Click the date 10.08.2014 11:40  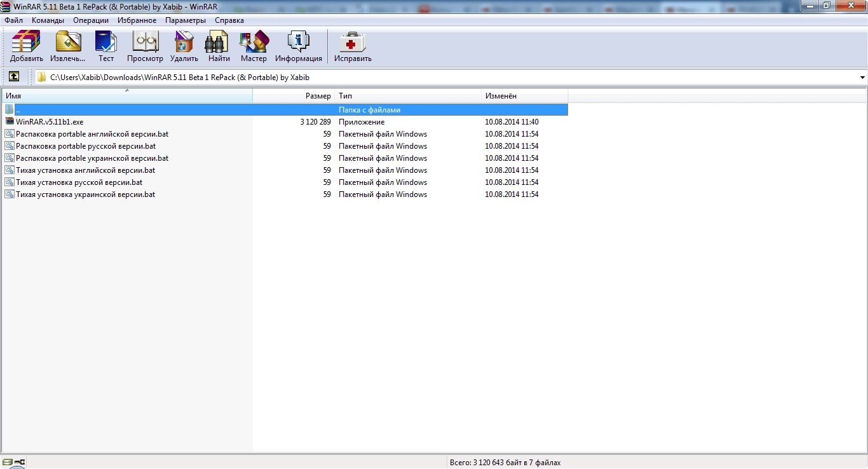(x=512, y=122)
